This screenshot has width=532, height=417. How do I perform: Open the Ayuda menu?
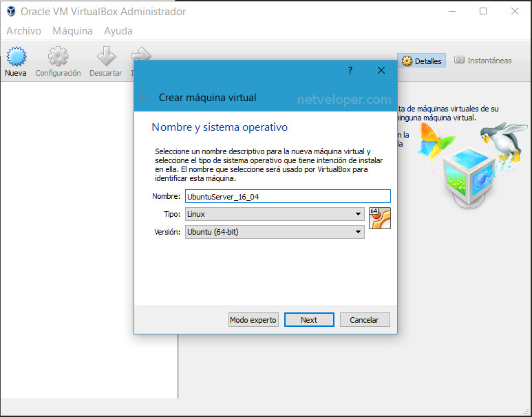(x=118, y=31)
